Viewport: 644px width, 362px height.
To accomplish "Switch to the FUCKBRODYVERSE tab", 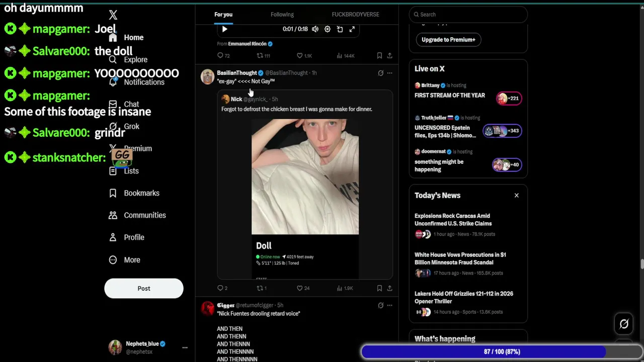I will point(356,15).
